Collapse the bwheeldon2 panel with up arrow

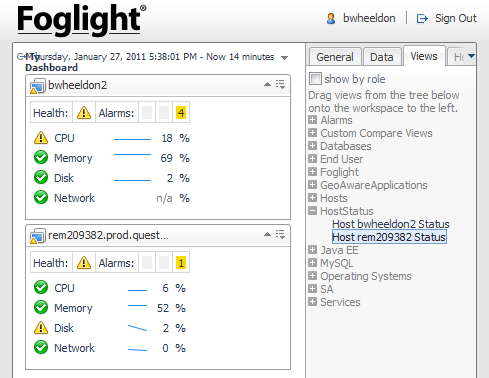pyautogui.click(x=267, y=84)
